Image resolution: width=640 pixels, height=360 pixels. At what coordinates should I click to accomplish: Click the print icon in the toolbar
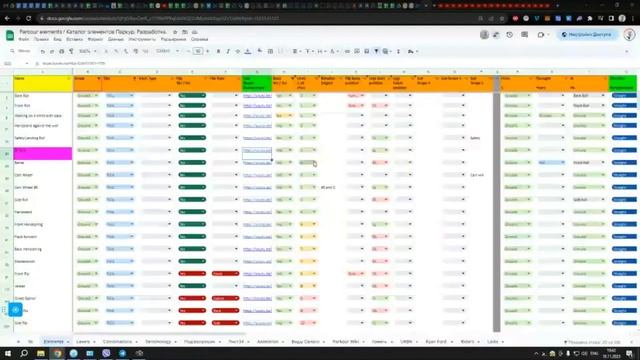click(x=62, y=51)
